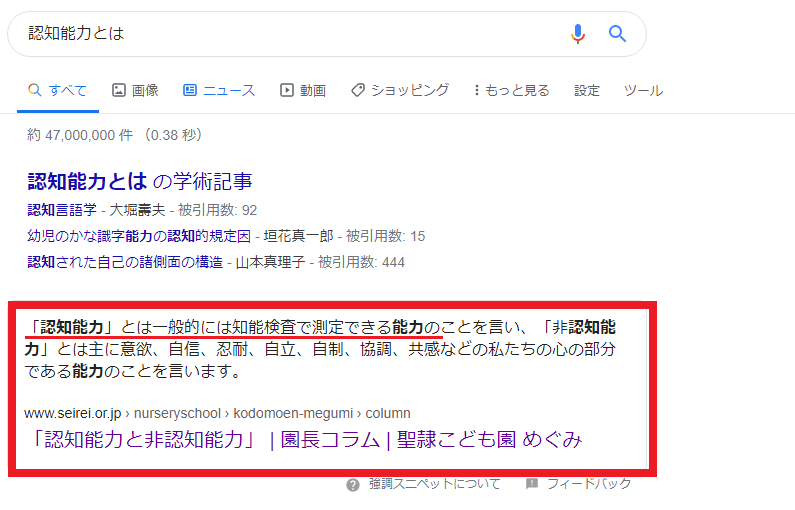Click 被引用数: 15 citation text
The width and height of the screenshot is (795, 510).
pyautogui.click(x=385, y=236)
